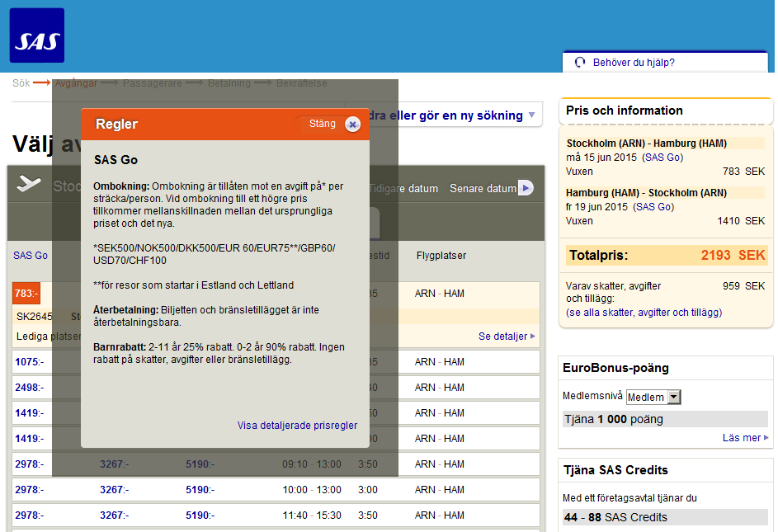Close the Regler popup with X icon

[x=353, y=124]
